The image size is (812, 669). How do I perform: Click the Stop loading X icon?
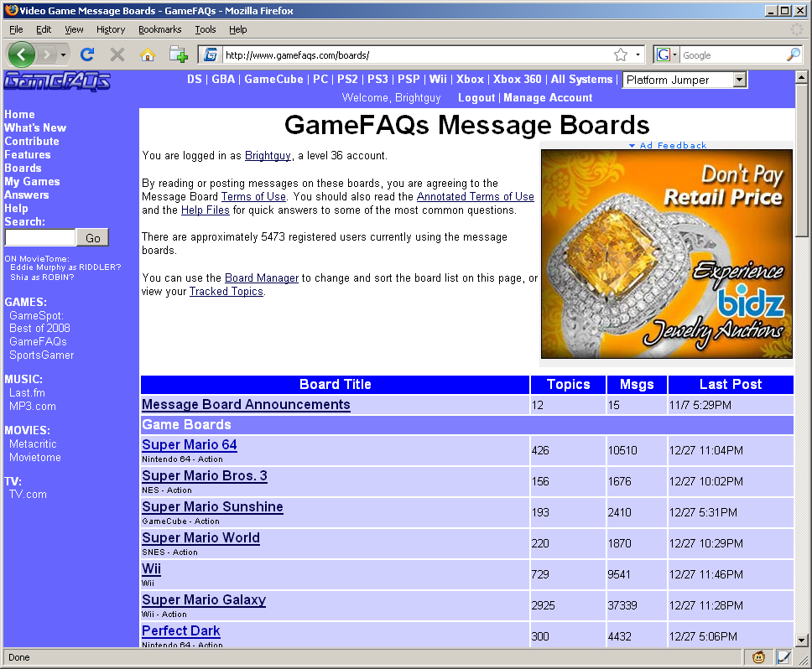point(117,54)
